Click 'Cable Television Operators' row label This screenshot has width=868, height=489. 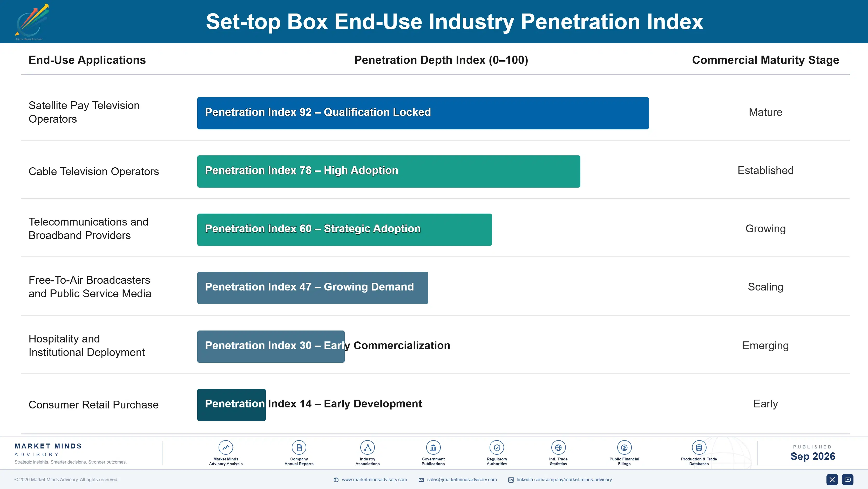94,171
